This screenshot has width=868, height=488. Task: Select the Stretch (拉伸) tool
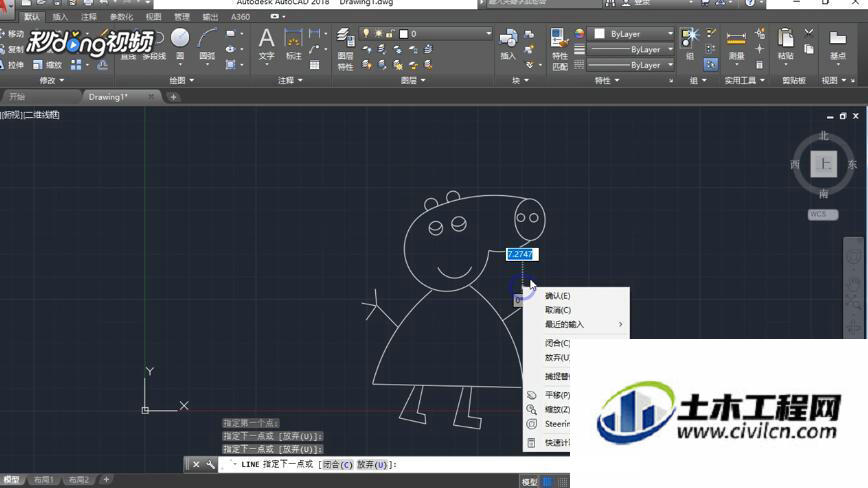pos(12,65)
